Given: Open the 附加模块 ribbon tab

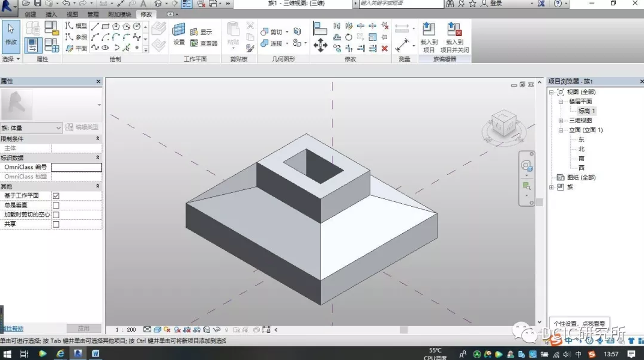Looking at the screenshot, I should (x=119, y=14).
